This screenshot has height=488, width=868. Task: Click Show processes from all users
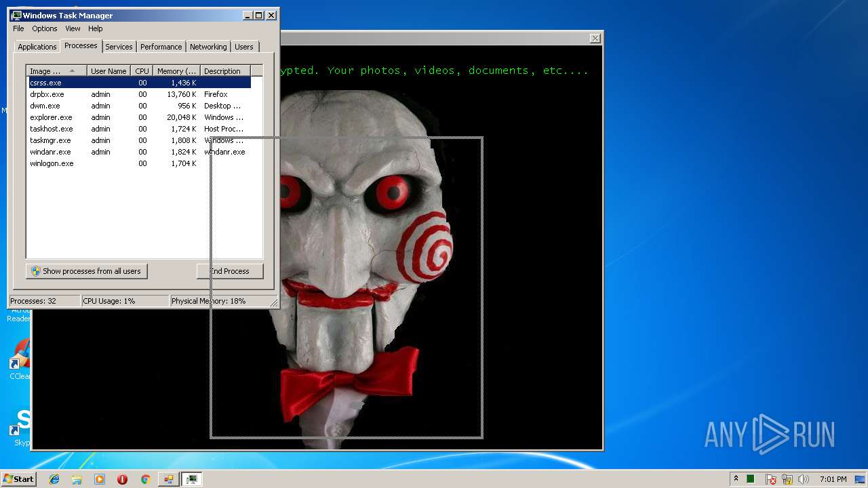point(87,271)
